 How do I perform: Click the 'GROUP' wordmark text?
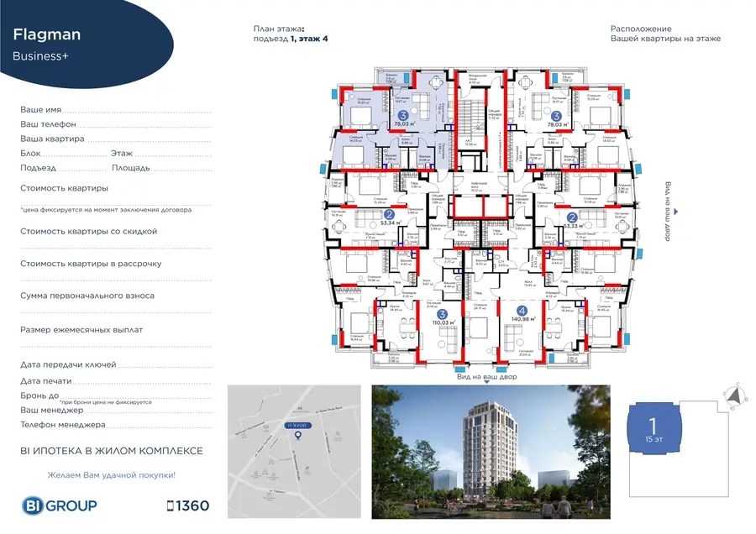pos(71,505)
